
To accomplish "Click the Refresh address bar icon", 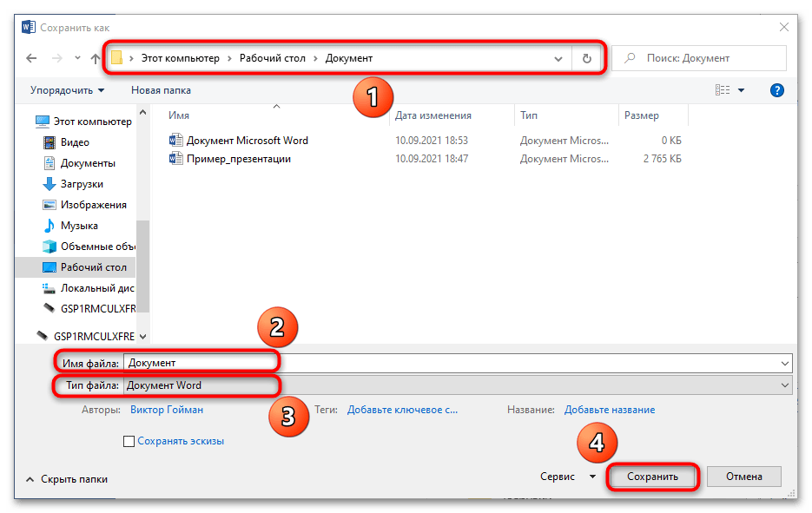I will 586,58.
